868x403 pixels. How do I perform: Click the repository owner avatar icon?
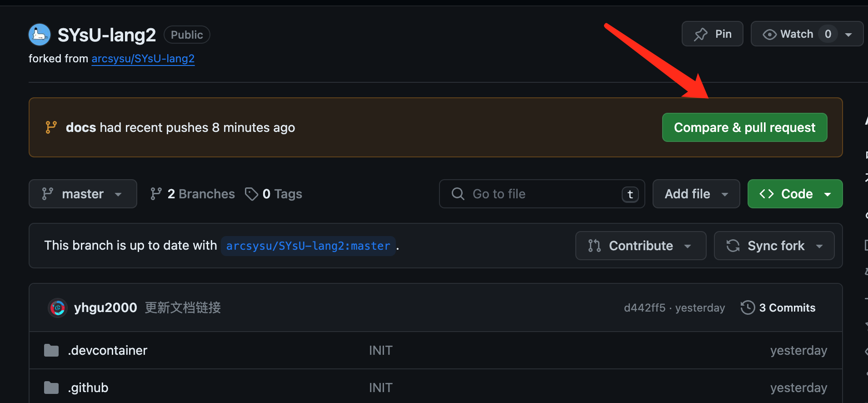click(40, 35)
